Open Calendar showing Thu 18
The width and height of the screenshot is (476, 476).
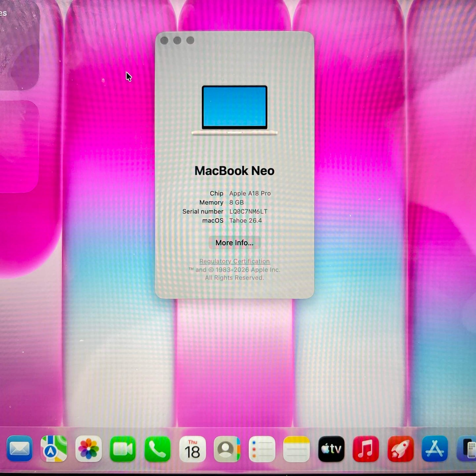pos(192,449)
